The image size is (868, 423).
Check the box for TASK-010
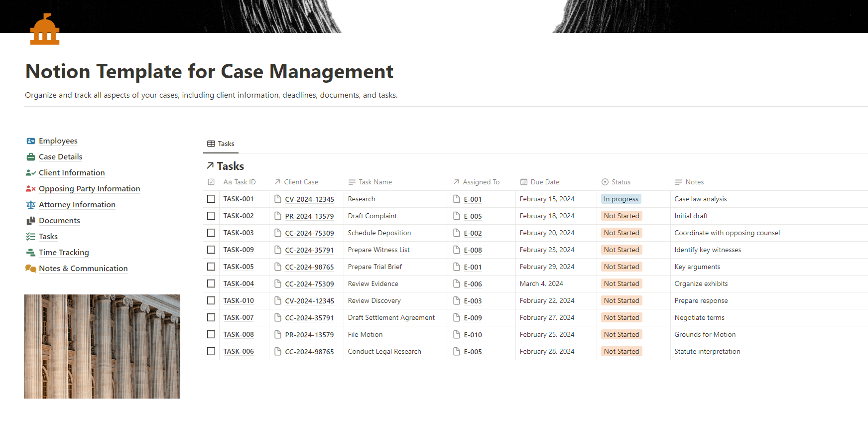click(x=211, y=300)
